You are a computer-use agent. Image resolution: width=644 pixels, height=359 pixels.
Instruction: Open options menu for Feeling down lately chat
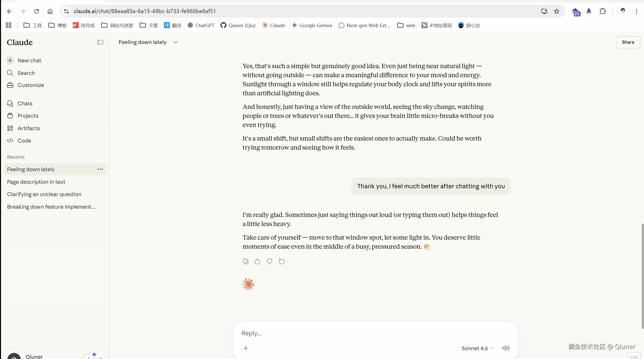pos(100,169)
